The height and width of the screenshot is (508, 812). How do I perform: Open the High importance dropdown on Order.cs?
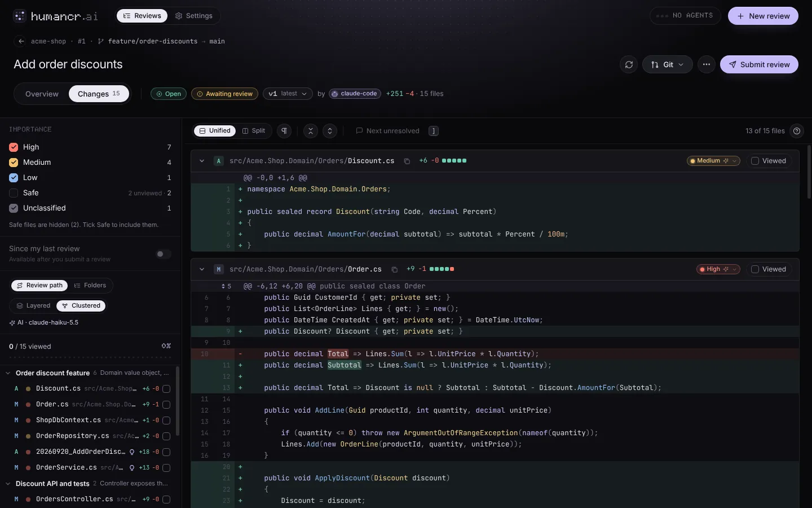tap(718, 269)
